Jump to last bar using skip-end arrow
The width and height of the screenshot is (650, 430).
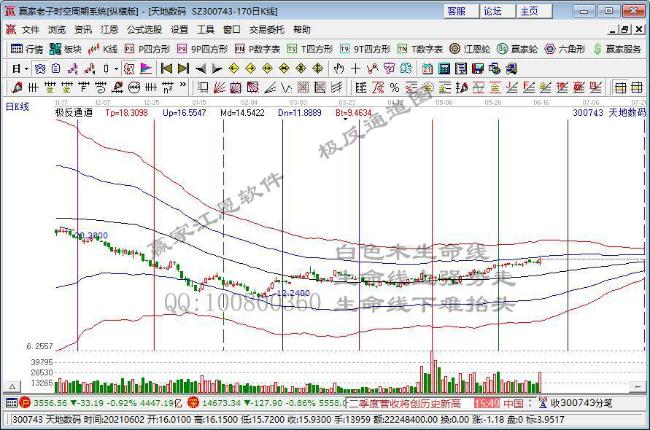click(183, 68)
